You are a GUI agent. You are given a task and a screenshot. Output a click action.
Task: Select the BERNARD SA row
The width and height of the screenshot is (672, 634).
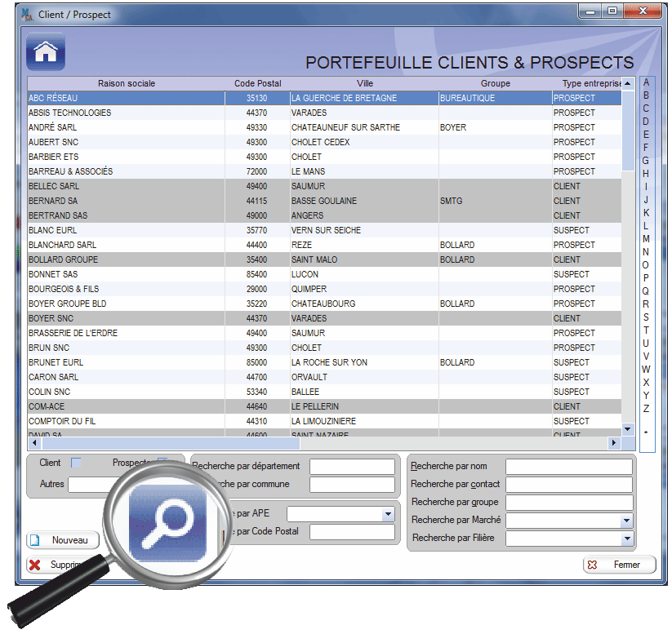324,201
